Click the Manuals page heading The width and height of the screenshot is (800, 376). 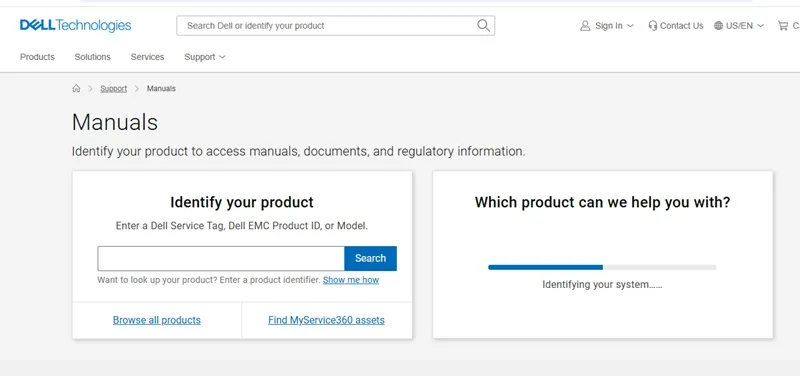[115, 122]
